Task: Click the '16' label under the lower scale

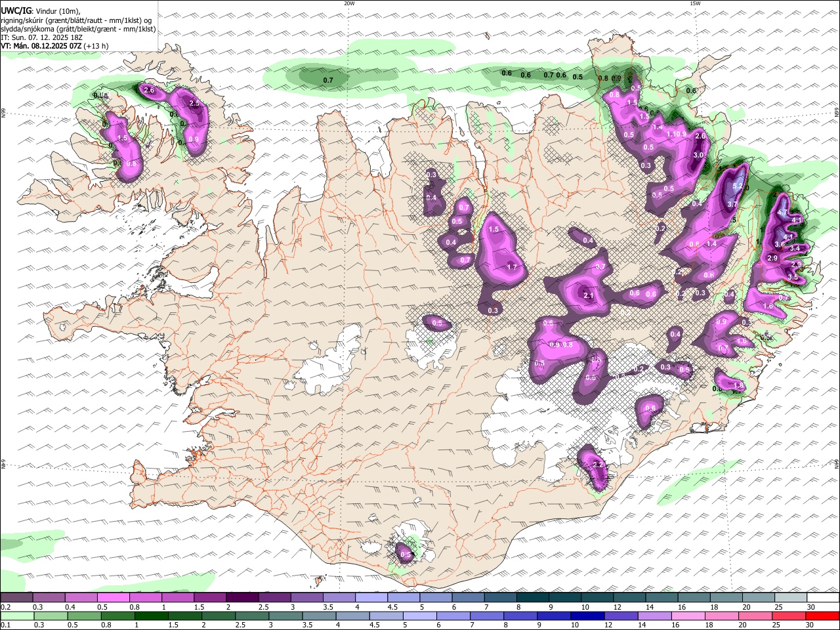Action: tap(675, 625)
